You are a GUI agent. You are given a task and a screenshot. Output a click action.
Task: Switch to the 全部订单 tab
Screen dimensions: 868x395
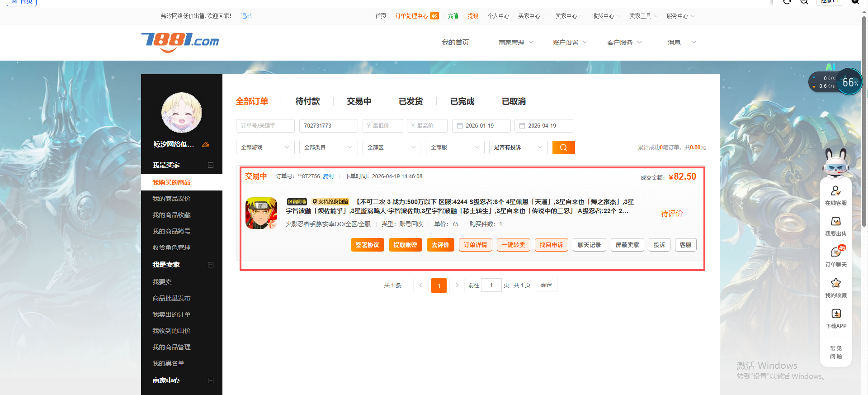pyautogui.click(x=252, y=101)
